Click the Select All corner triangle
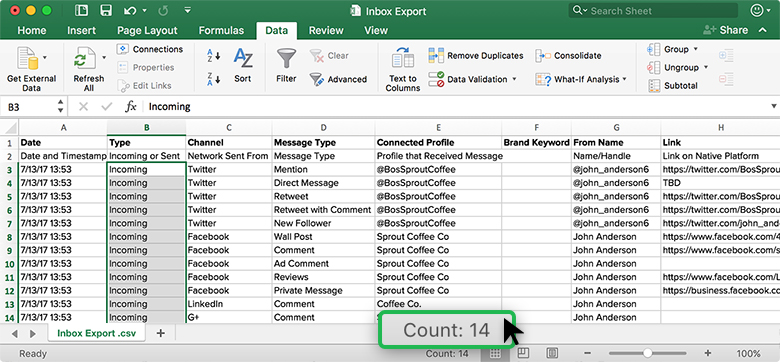The height and width of the screenshot is (362, 780). pyautogui.click(x=9, y=128)
